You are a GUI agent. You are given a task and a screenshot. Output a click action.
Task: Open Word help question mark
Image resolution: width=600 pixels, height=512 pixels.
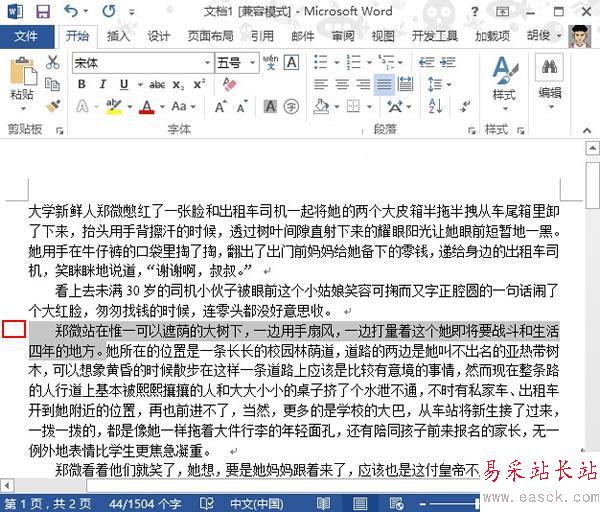point(474,11)
